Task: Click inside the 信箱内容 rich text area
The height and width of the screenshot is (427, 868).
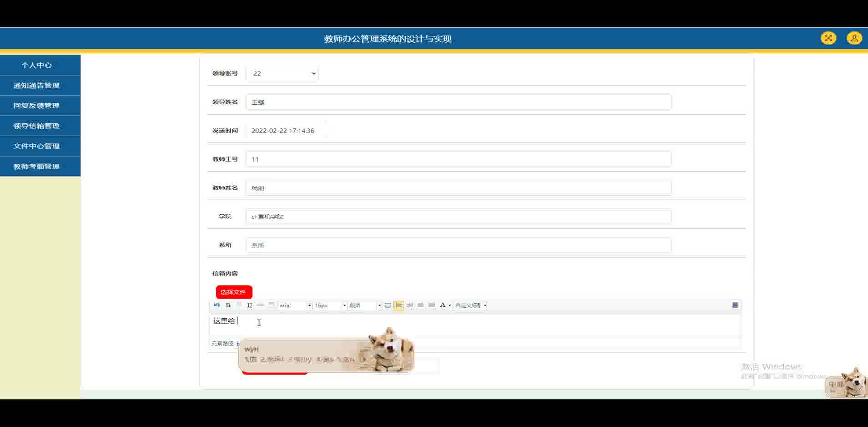Action: click(475, 325)
